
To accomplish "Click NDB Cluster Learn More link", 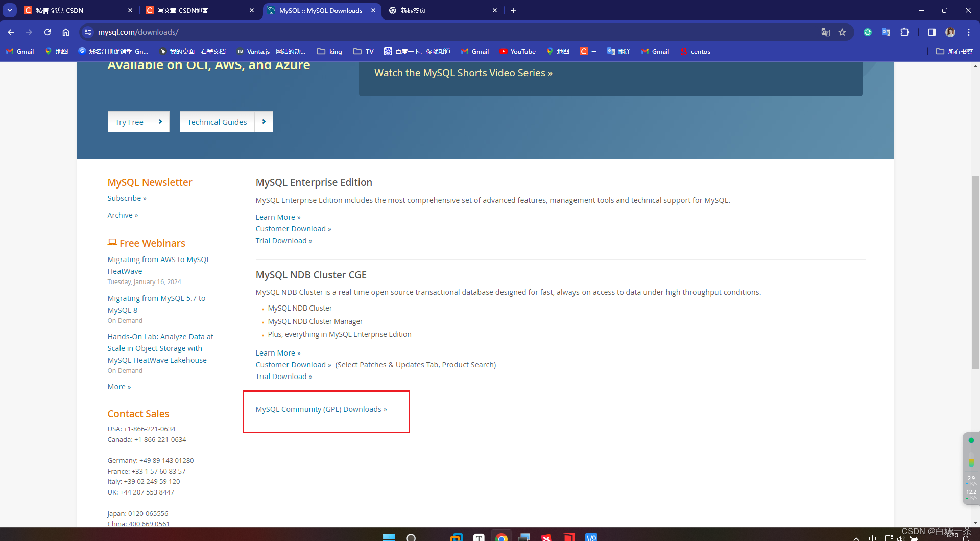I will (278, 353).
